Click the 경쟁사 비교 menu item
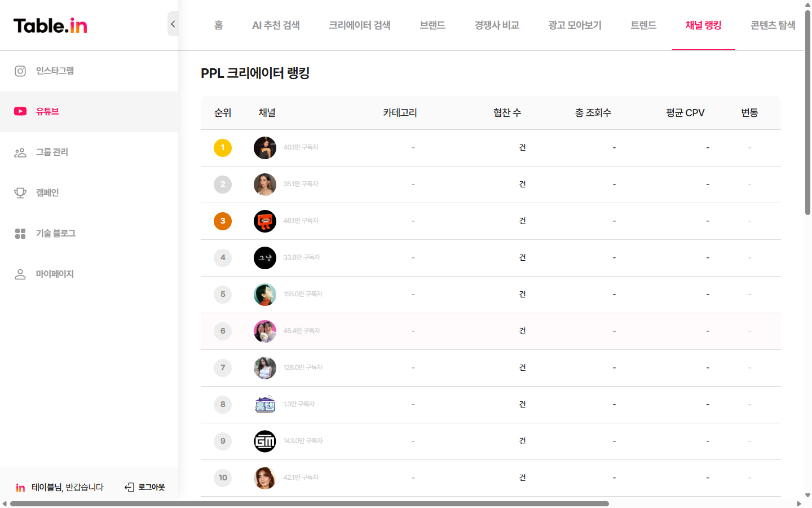 pos(496,25)
